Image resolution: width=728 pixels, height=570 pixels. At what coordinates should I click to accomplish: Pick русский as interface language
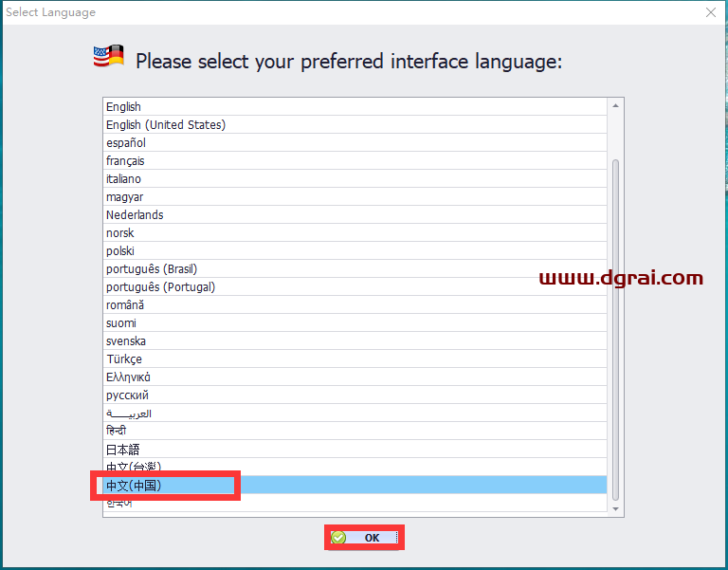pyautogui.click(x=127, y=395)
